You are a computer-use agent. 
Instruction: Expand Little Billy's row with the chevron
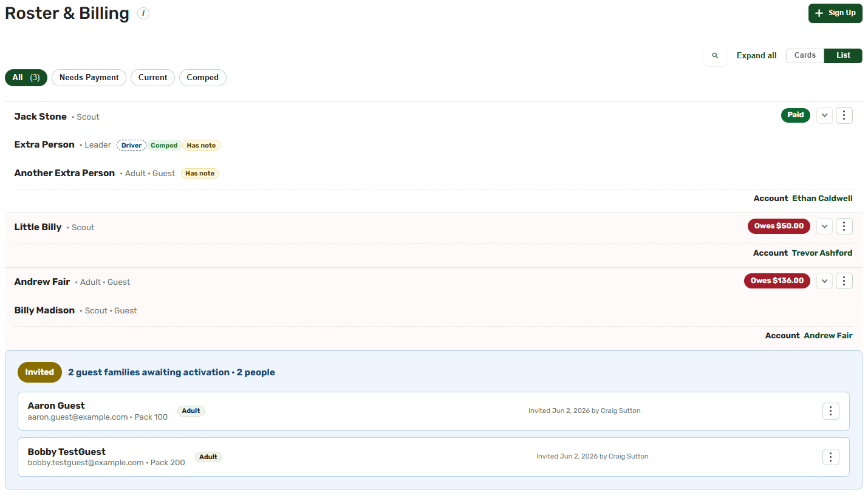click(824, 227)
